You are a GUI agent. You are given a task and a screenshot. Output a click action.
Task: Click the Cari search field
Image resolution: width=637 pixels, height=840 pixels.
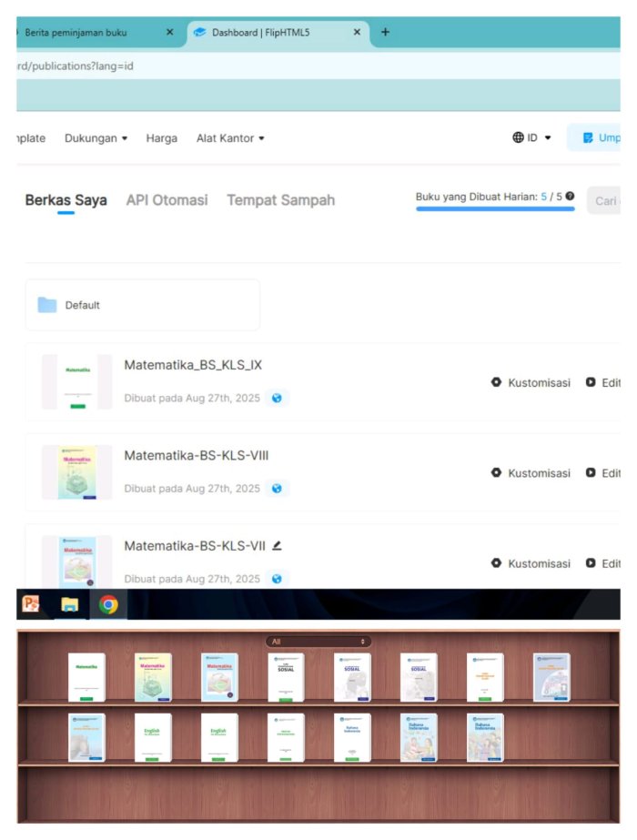pos(603,201)
